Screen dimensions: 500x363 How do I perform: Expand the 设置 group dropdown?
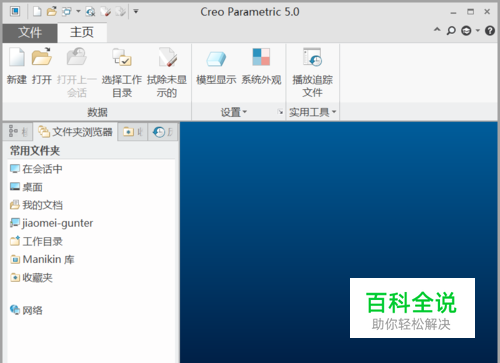pos(233,112)
